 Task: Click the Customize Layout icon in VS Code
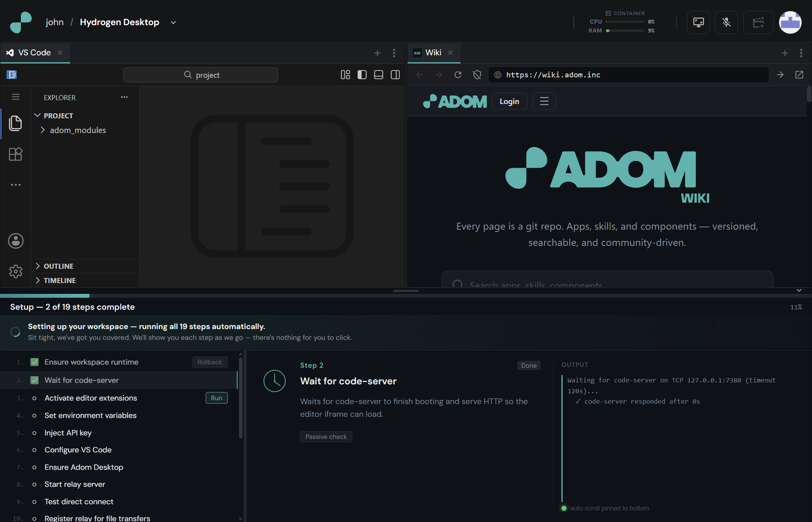click(x=345, y=75)
